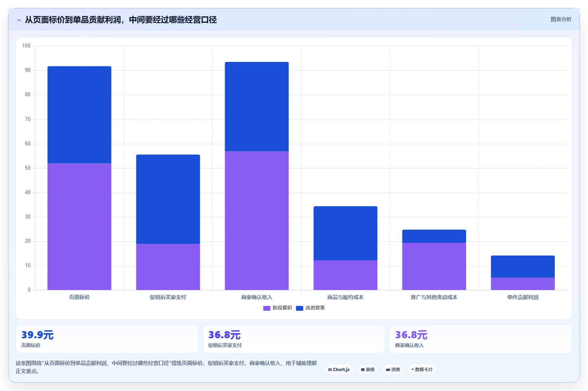Toggle the 改进效果 legend label
The height and width of the screenshot is (391, 588).
315,308
